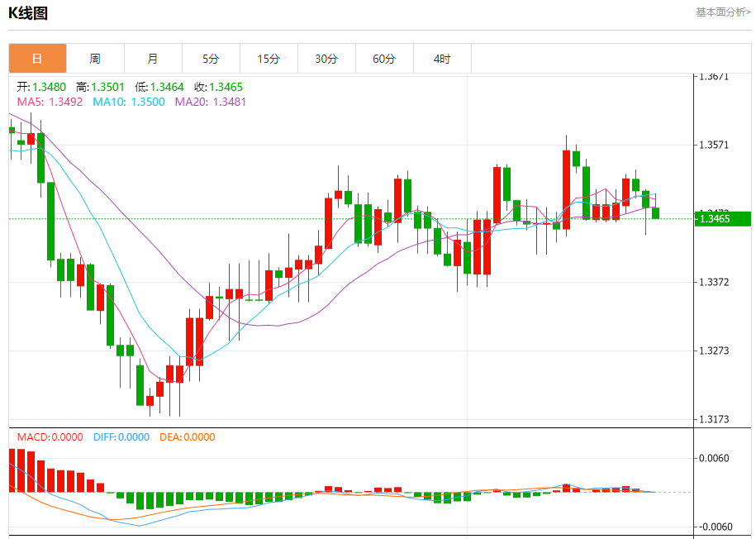
Task: Click the 收:1.3465 close price value
Action: [218, 87]
